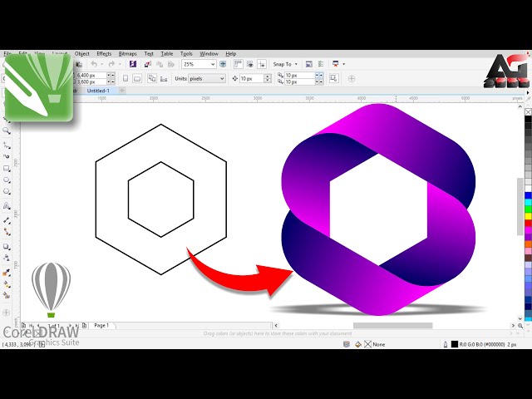Select the Artistic Media tool

click(6, 156)
